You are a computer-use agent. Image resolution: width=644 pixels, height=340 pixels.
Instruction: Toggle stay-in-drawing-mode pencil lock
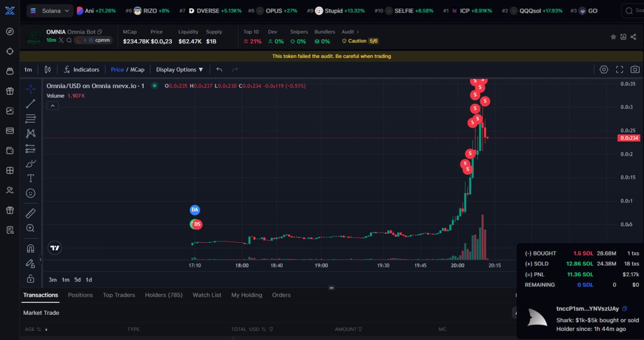tap(31, 264)
